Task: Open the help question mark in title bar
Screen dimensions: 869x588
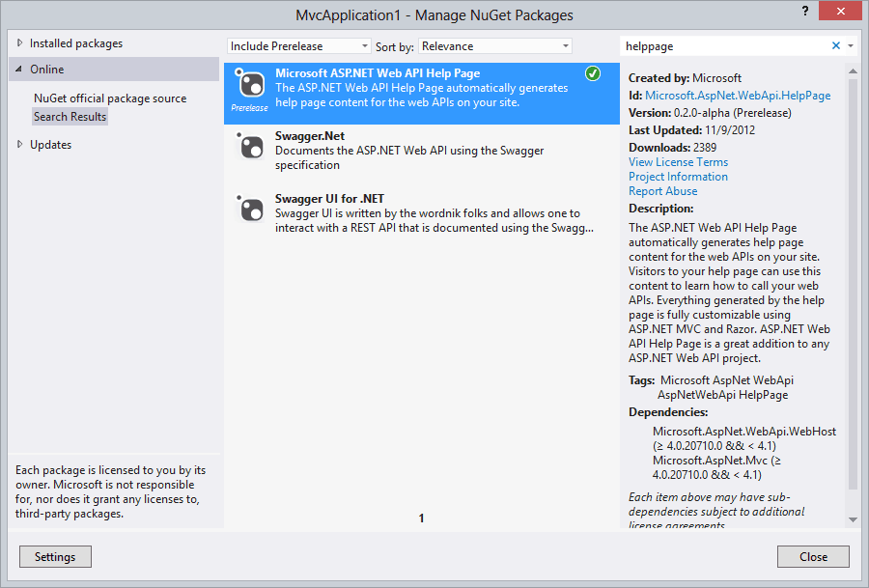Action: (x=805, y=11)
